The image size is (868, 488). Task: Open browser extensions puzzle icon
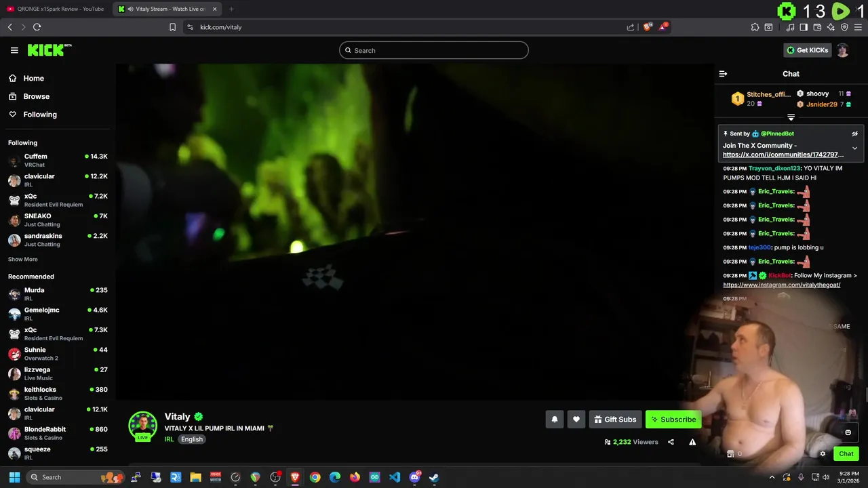(x=755, y=27)
